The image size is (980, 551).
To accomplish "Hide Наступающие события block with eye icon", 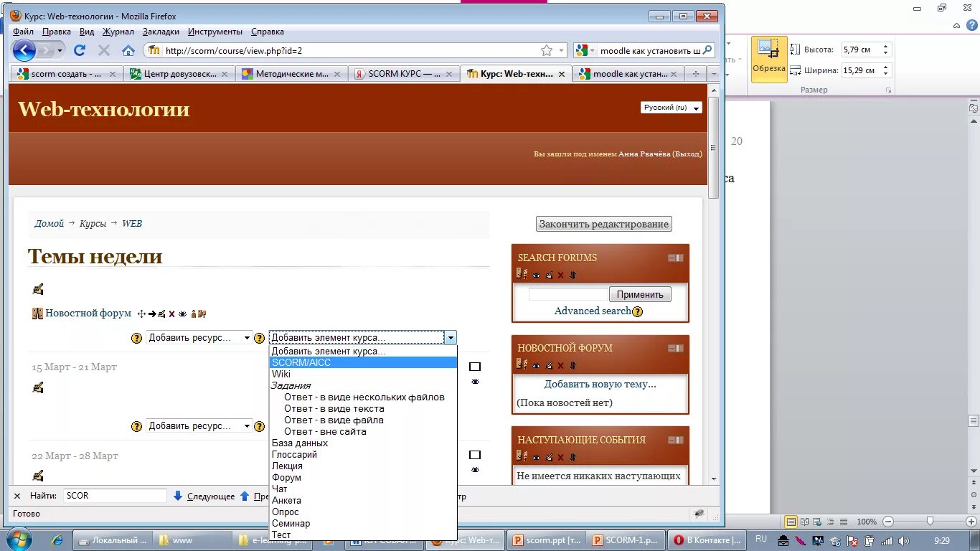I will [536, 456].
